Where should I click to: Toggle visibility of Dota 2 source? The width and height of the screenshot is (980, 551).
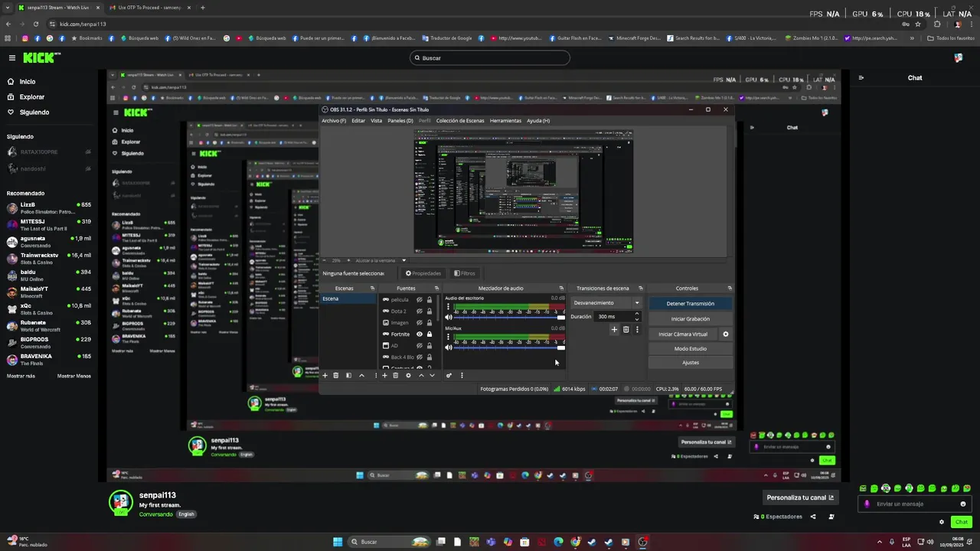pos(419,311)
